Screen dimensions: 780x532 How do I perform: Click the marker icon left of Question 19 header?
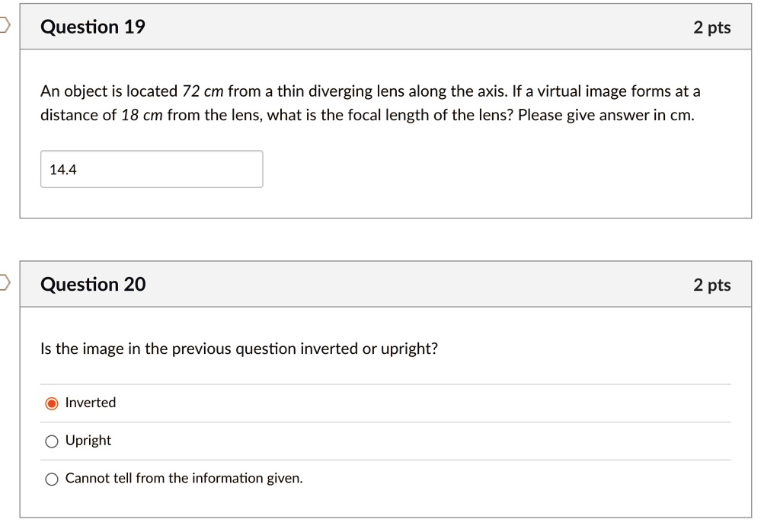pos(3,24)
